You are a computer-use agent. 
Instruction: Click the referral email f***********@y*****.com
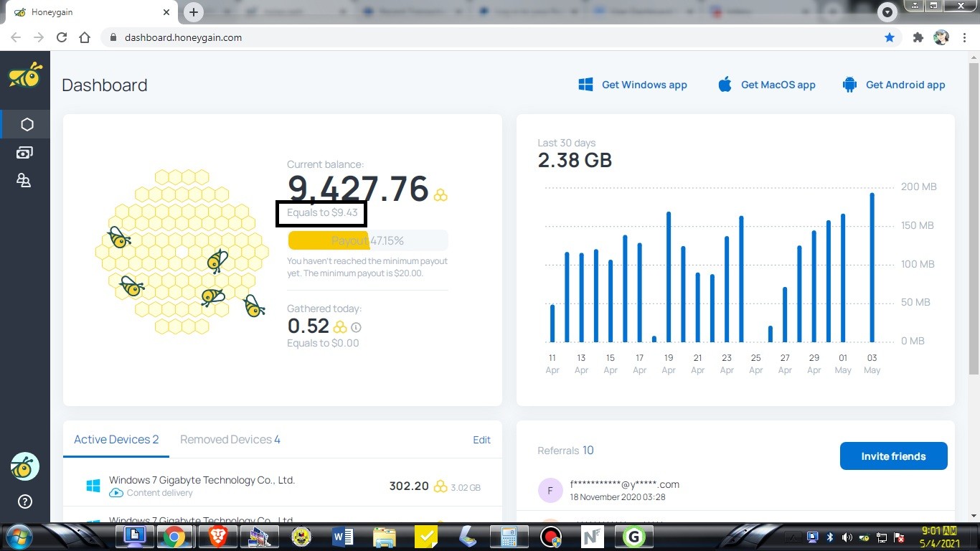(x=625, y=484)
